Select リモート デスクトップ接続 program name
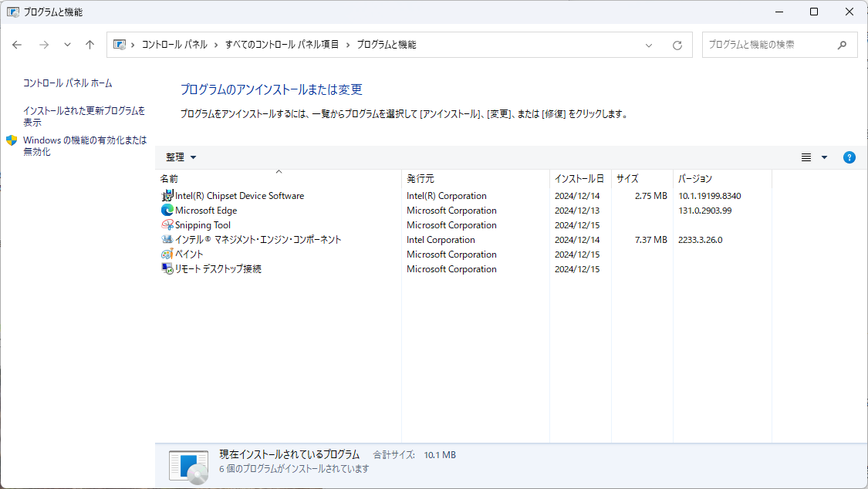 (x=218, y=269)
